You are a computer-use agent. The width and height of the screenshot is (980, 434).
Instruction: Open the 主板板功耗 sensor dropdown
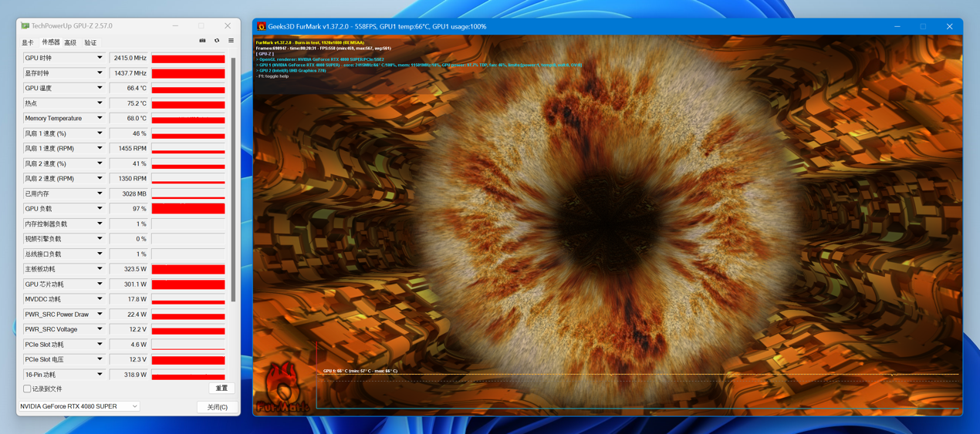click(100, 269)
